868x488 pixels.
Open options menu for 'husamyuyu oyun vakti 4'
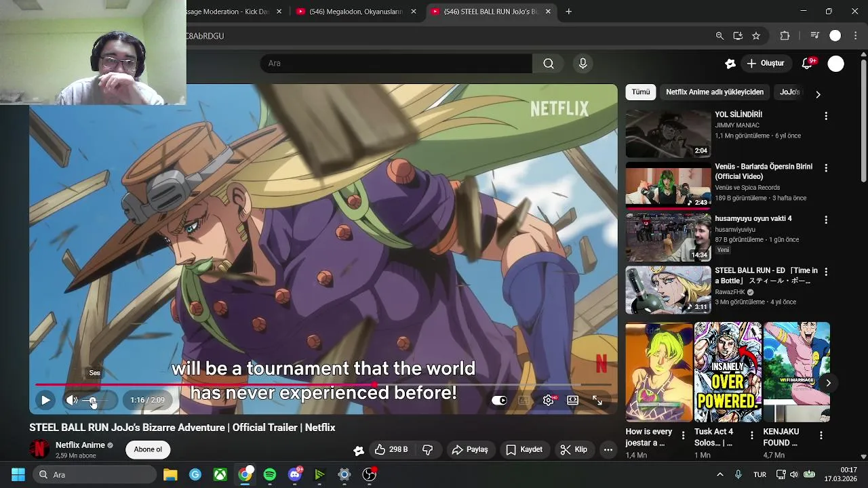click(826, 220)
